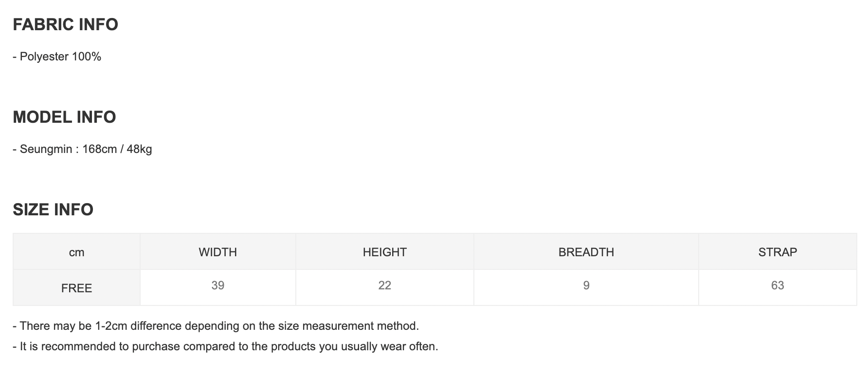Screen dimensions: 868x379
Task: Click the height value 22 cell
Action: pos(384,285)
